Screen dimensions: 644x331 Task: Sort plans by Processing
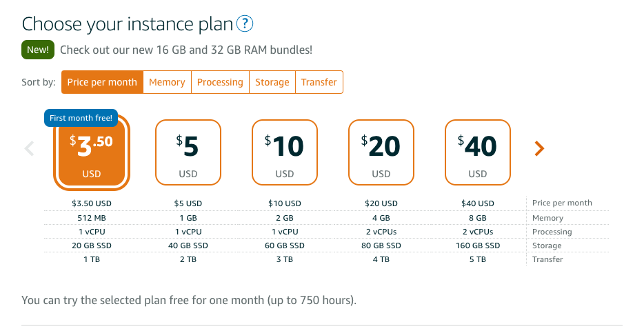tap(220, 82)
